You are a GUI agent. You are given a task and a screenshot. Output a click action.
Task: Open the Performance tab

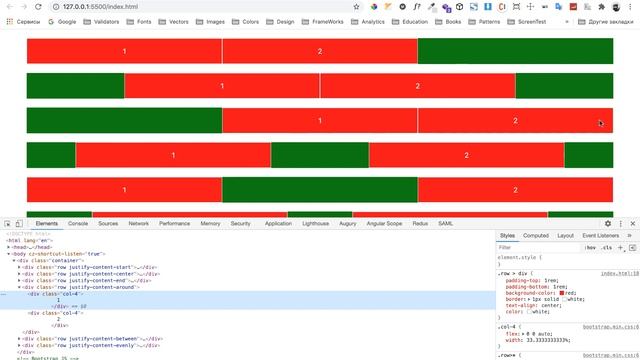pos(175,224)
